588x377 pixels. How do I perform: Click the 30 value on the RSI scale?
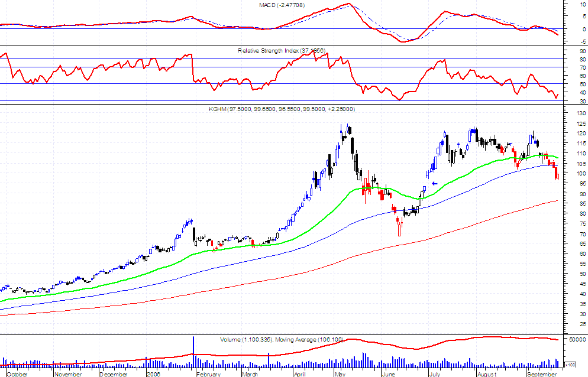click(x=583, y=101)
